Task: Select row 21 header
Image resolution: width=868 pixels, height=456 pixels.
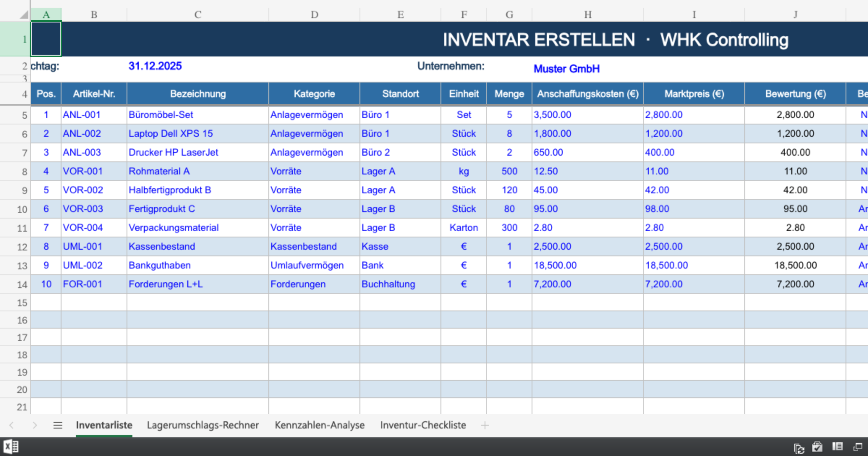Action: [x=15, y=406]
